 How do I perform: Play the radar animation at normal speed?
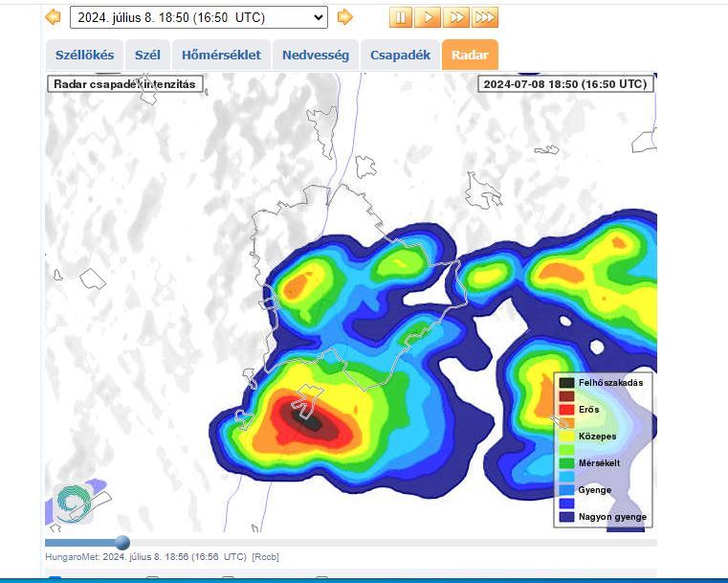[429, 17]
